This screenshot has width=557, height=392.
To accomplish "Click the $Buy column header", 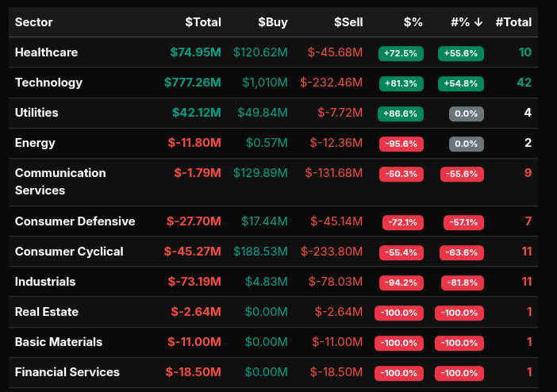I will 272,22.
